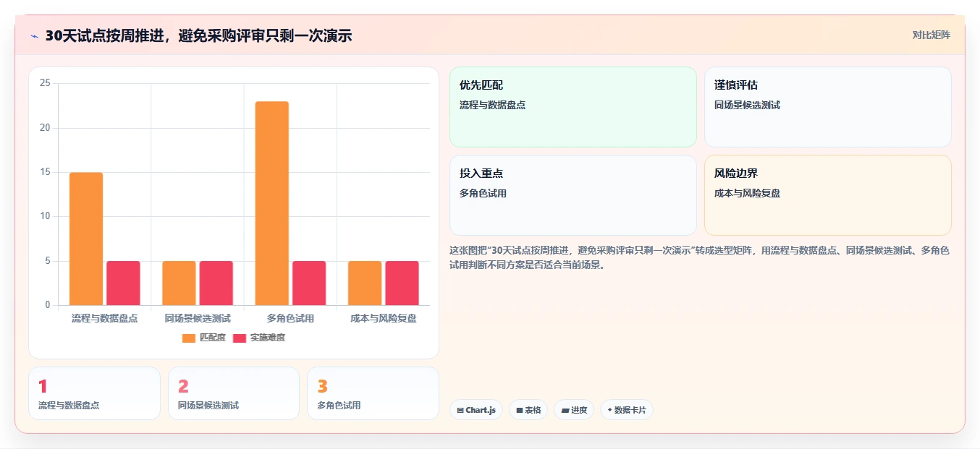The image size is (980, 449).
Task: Open the 谨慎评估 card
Action: pos(828,107)
